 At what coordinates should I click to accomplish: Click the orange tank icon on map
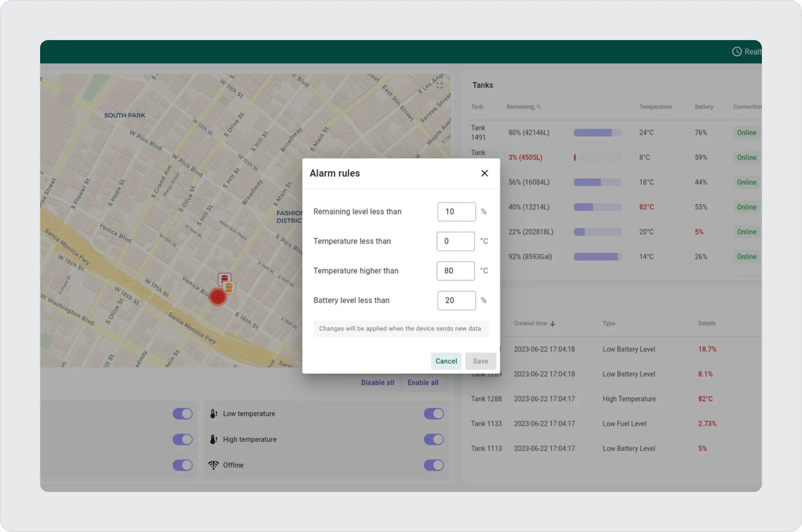tap(229, 288)
